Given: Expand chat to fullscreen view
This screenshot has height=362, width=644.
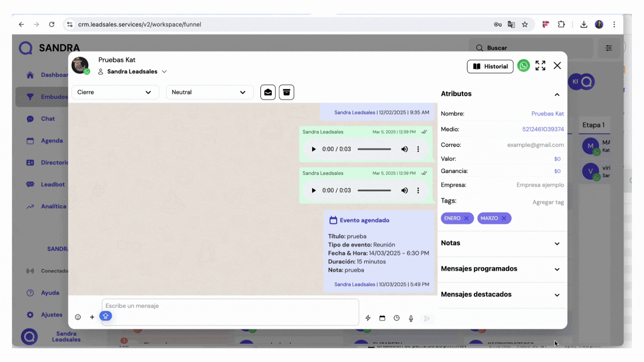Looking at the screenshot, I should click(540, 66).
